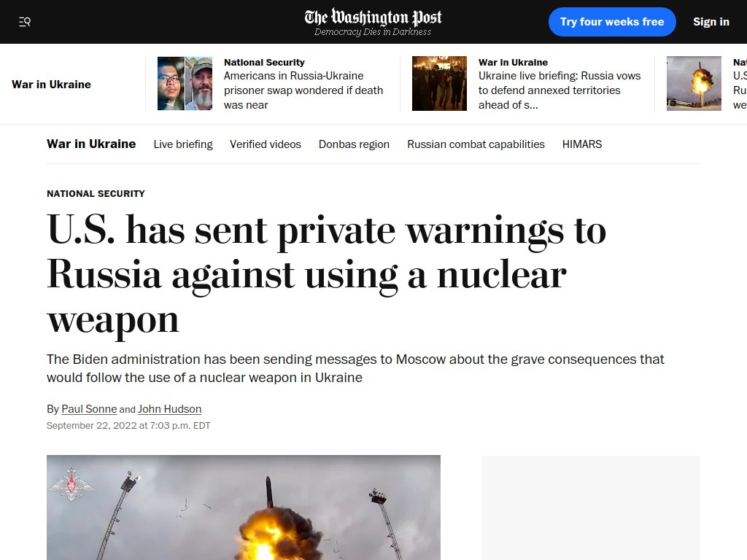Image resolution: width=747 pixels, height=560 pixels.
Task: Open the NATIONAL SECURITY section label
Action: [x=96, y=194]
